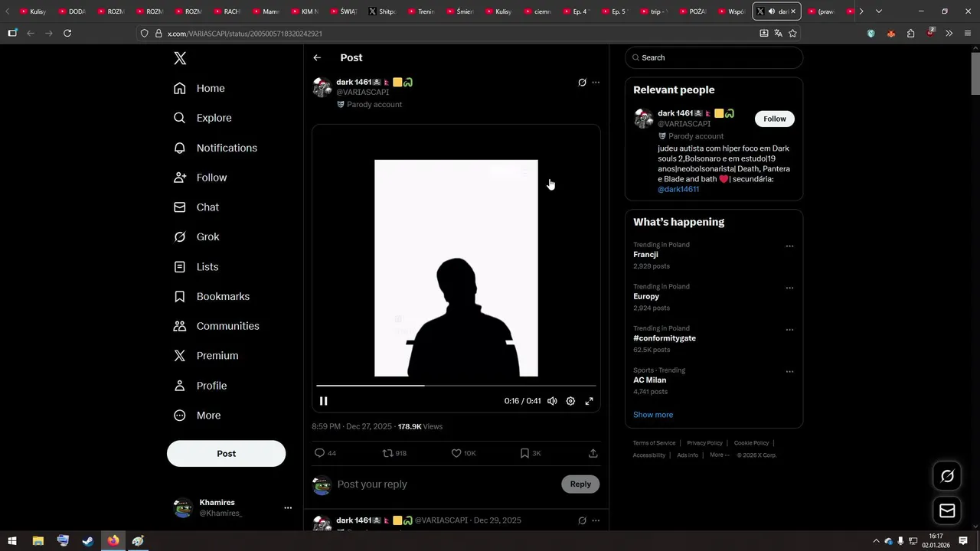Open Khamires account menu three dots
This screenshot has width=980, height=551.
(x=288, y=507)
